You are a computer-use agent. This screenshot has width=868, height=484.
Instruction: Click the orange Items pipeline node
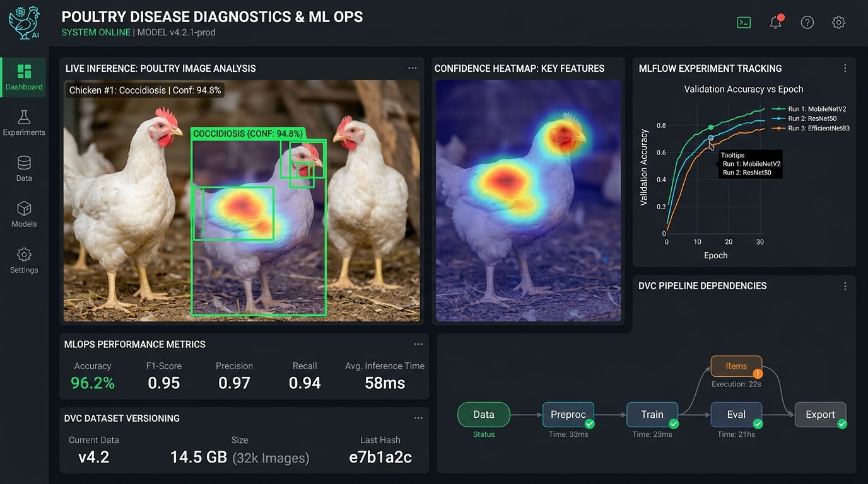(736, 366)
